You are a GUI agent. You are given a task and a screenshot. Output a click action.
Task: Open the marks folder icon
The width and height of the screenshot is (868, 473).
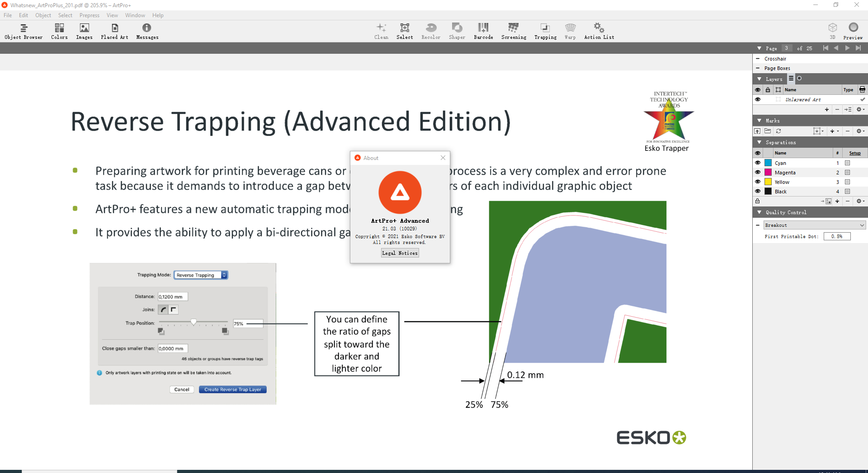pyautogui.click(x=768, y=131)
